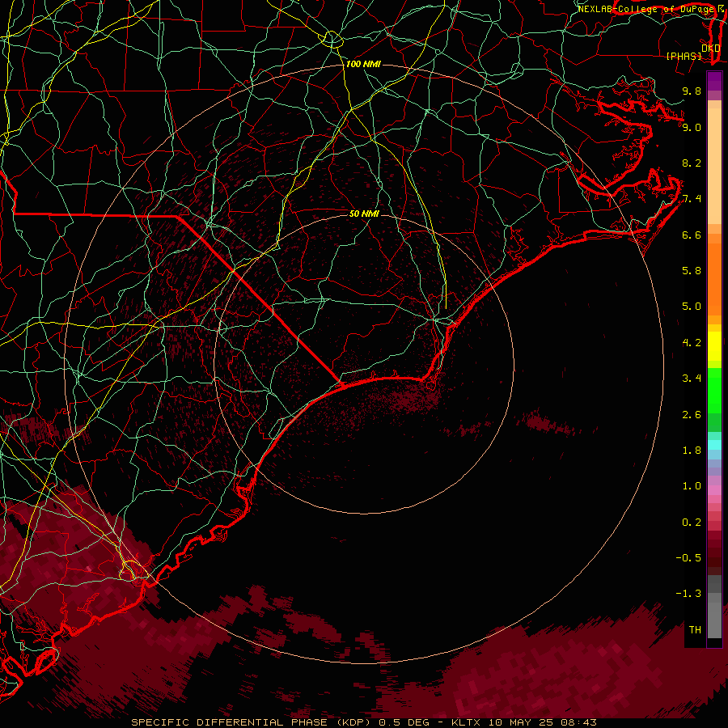The width and height of the screenshot is (728, 728).
Task: Click the 7.4 value on the scale
Action: [692, 199]
